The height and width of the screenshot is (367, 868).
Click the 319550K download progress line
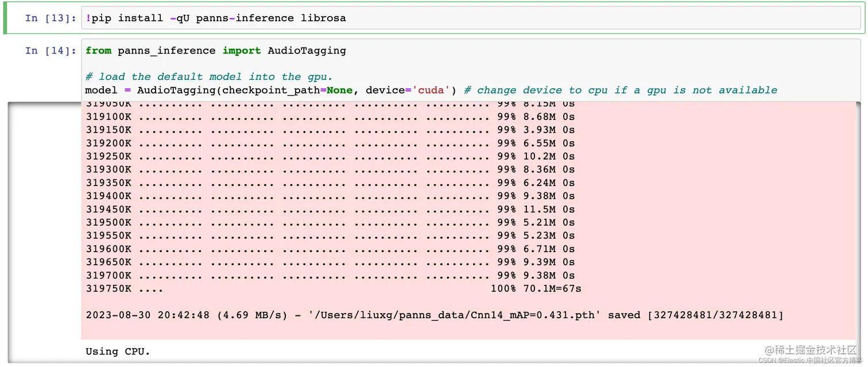(330, 235)
